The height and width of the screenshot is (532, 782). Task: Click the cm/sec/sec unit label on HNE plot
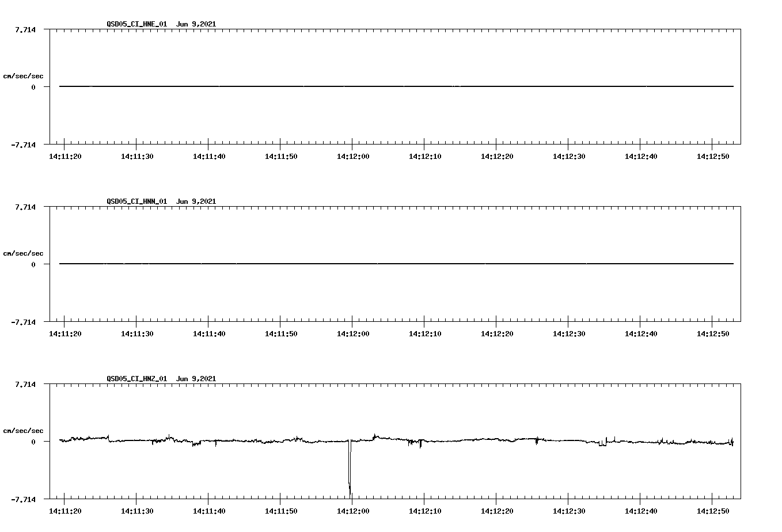click(23, 77)
